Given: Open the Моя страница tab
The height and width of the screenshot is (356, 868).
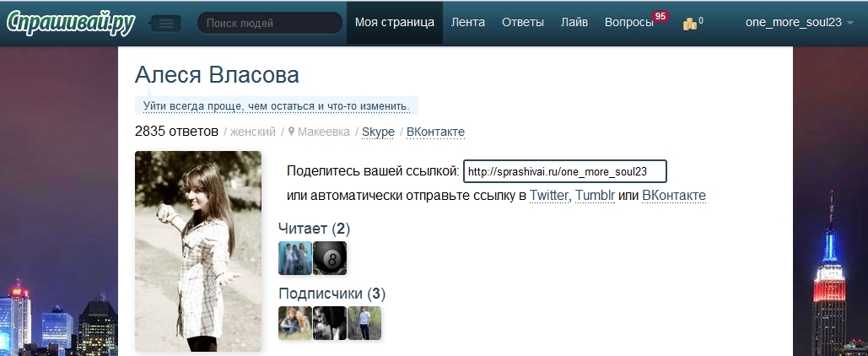Looking at the screenshot, I should point(395,23).
